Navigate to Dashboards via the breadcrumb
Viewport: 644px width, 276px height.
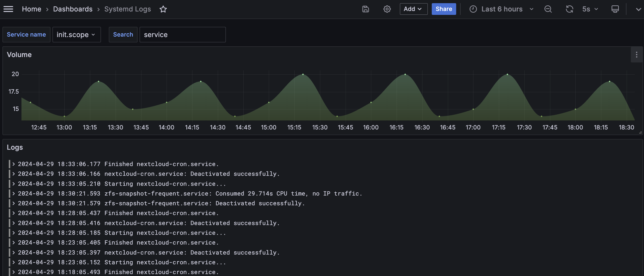point(73,9)
